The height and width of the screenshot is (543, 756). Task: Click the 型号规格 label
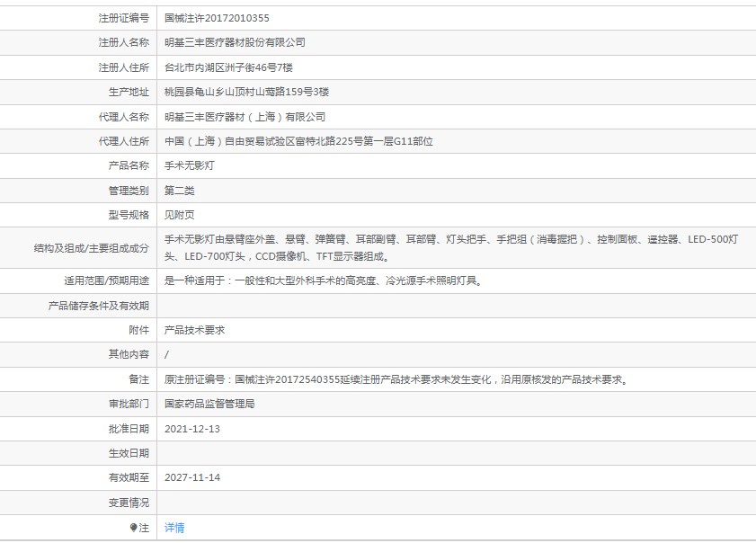[x=129, y=215]
